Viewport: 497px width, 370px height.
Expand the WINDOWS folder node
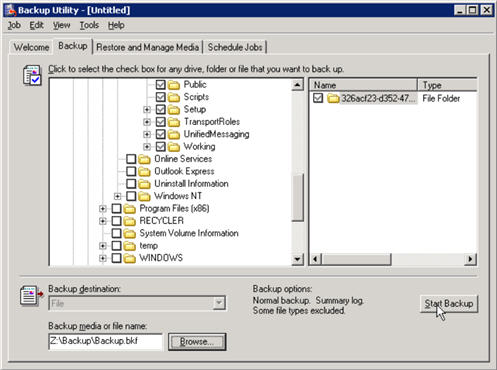tap(103, 258)
